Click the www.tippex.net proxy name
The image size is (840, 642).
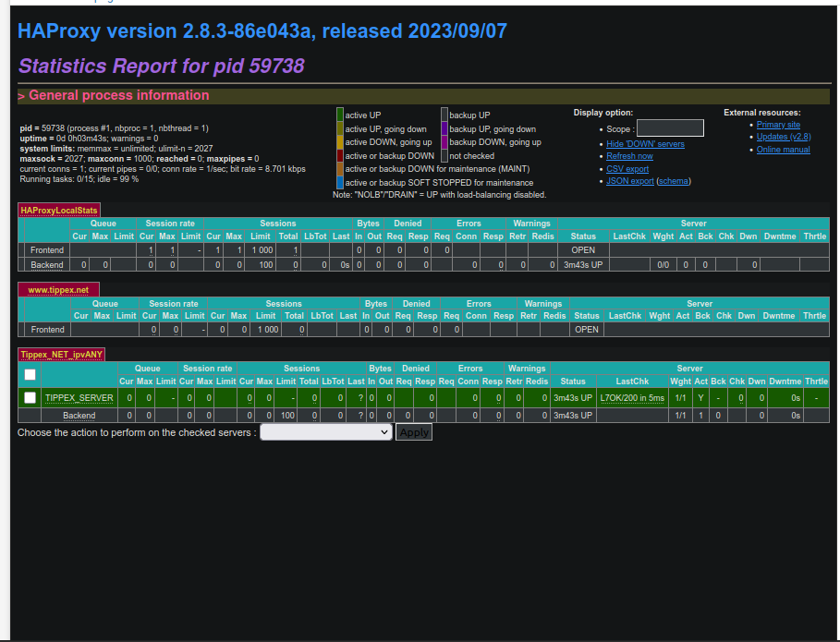click(x=58, y=290)
